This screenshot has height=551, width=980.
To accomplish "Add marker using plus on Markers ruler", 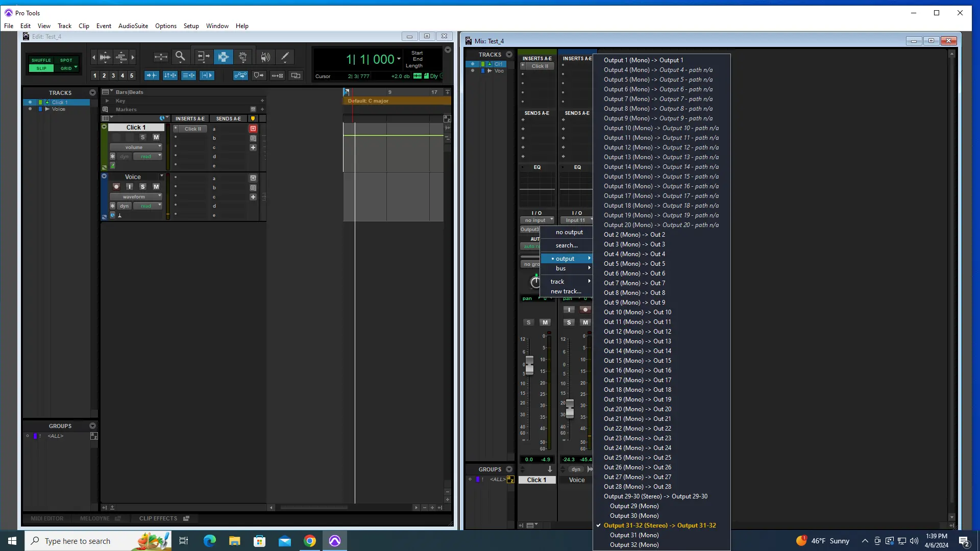I will tap(262, 109).
